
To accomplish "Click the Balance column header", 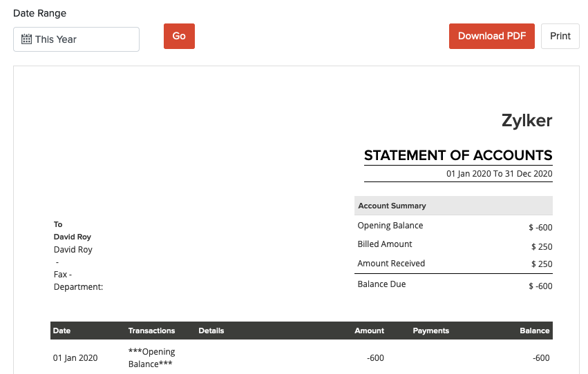I will pyautogui.click(x=534, y=331).
